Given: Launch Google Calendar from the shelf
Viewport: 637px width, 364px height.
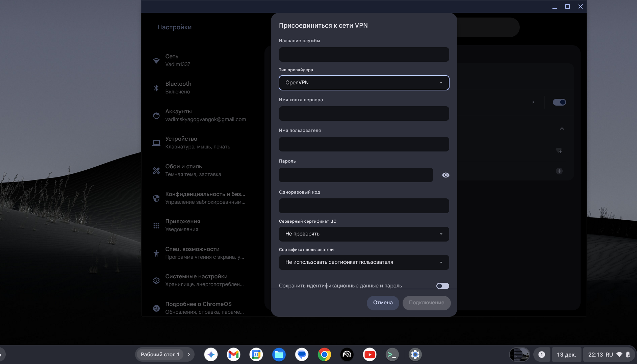Looking at the screenshot, I should tap(256, 355).
